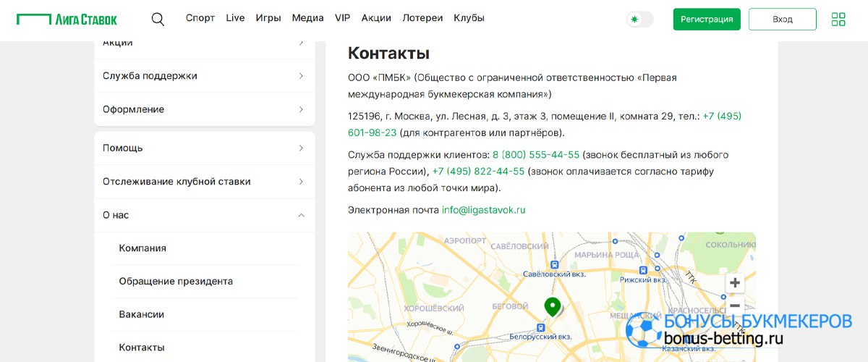Open the Live menu item
The image size is (868, 362).
click(x=235, y=18)
